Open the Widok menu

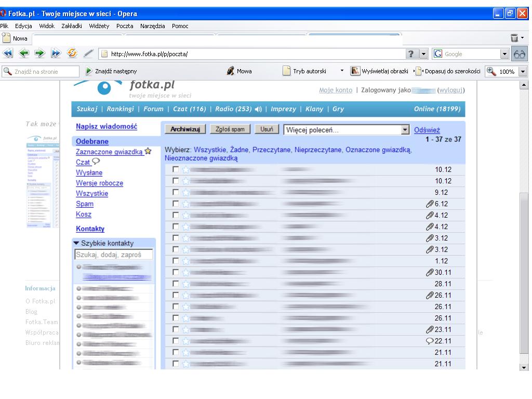(x=47, y=26)
